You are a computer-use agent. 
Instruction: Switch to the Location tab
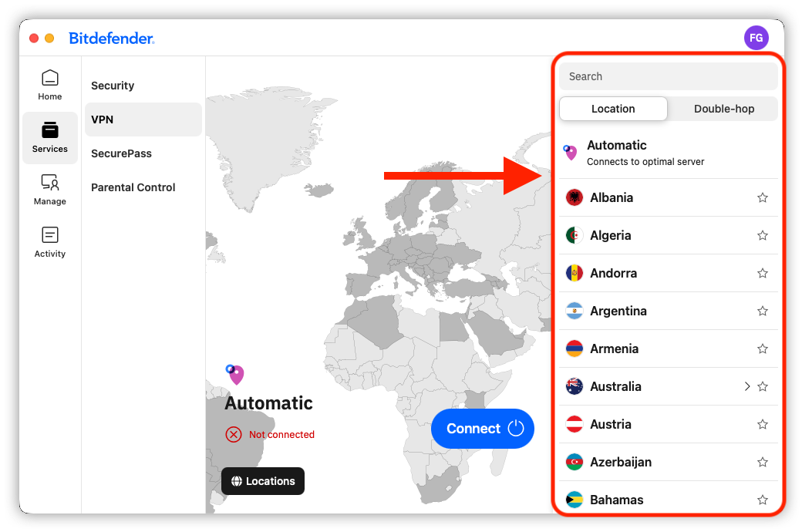[613, 109]
